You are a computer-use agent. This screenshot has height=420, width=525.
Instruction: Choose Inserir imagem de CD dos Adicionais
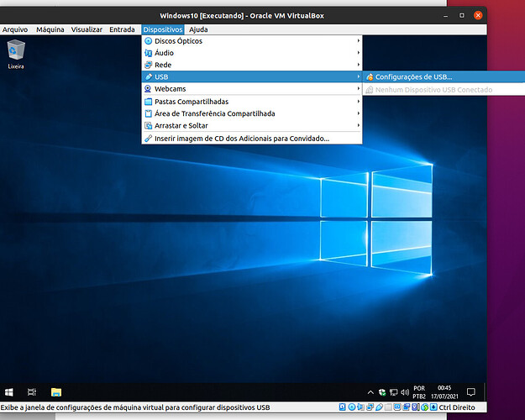[252, 139]
